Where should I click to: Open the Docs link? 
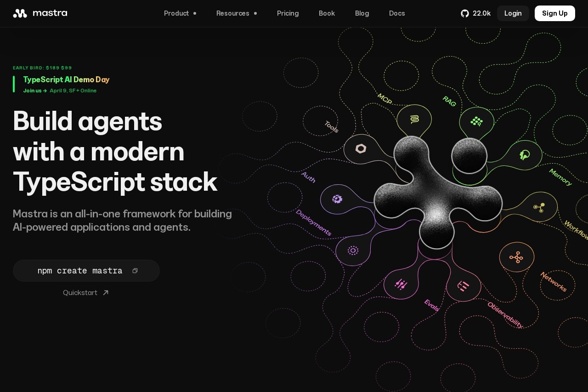point(397,13)
